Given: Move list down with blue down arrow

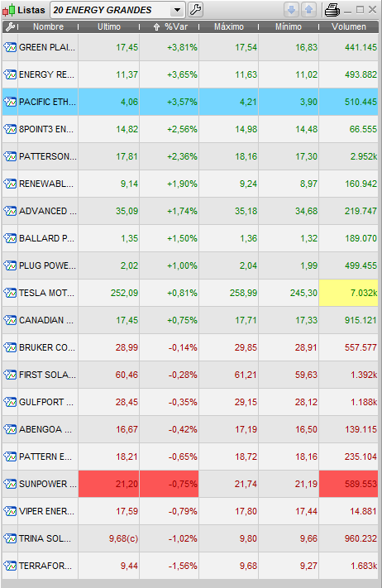Looking at the screenshot, I should pos(291,10).
